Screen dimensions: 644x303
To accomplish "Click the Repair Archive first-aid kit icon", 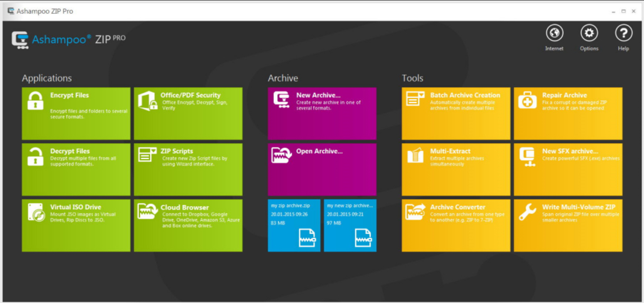I will click(527, 101).
